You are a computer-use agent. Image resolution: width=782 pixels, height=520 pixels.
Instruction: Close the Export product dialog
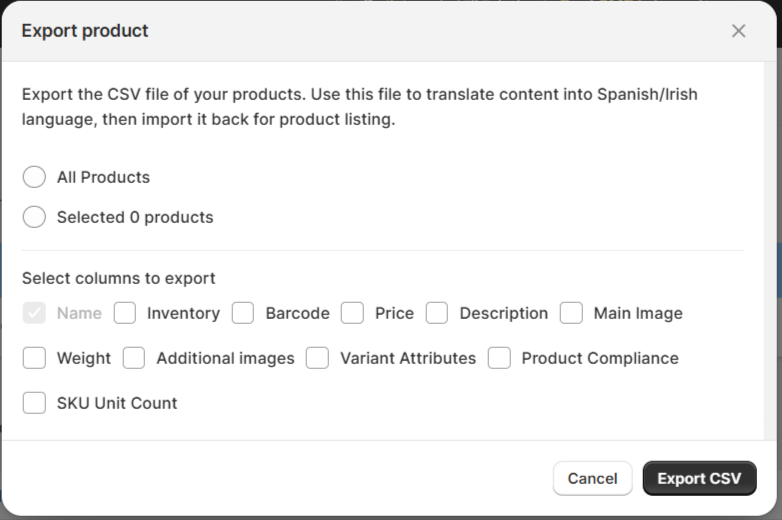tap(738, 31)
